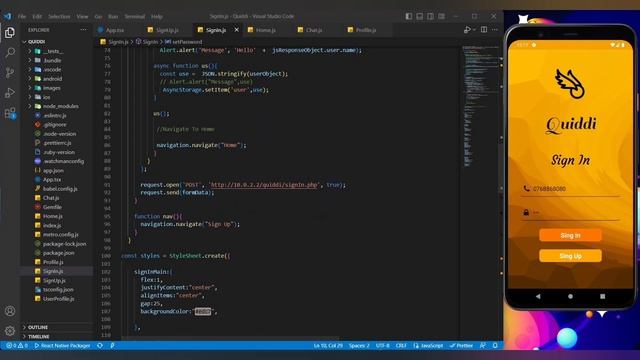Tap the Android recents square button
Screen dimensions: 640x360
click(x=602, y=296)
